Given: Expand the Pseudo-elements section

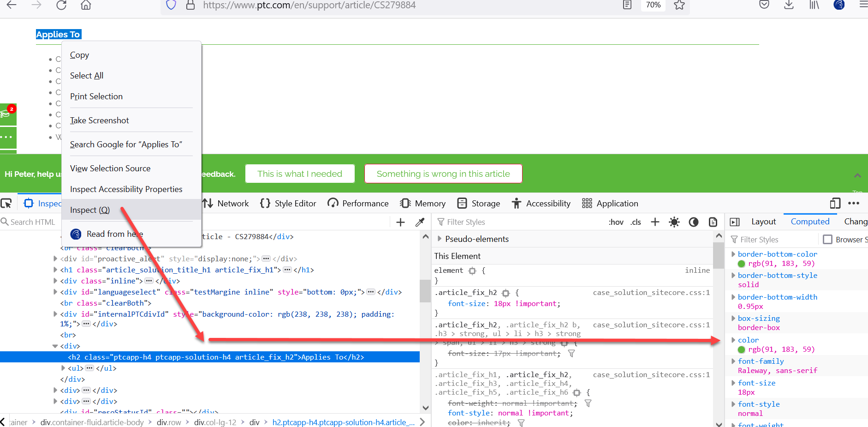Looking at the screenshot, I should 439,239.
